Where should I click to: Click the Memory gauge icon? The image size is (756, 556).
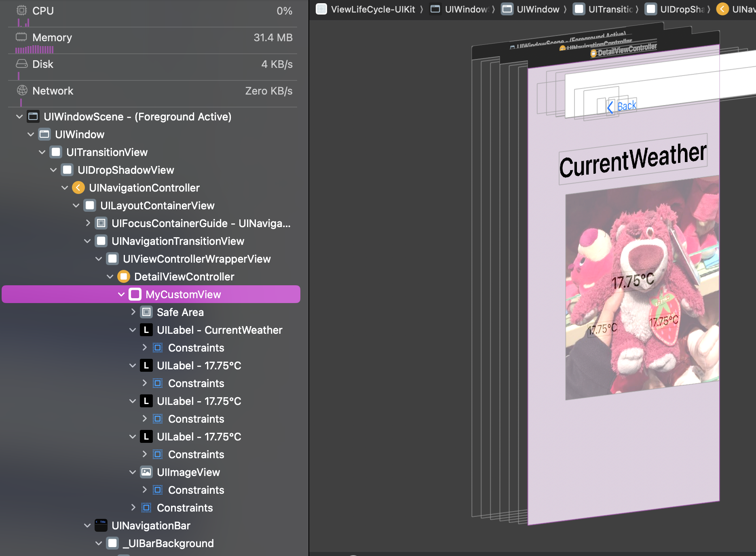coord(21,37)
